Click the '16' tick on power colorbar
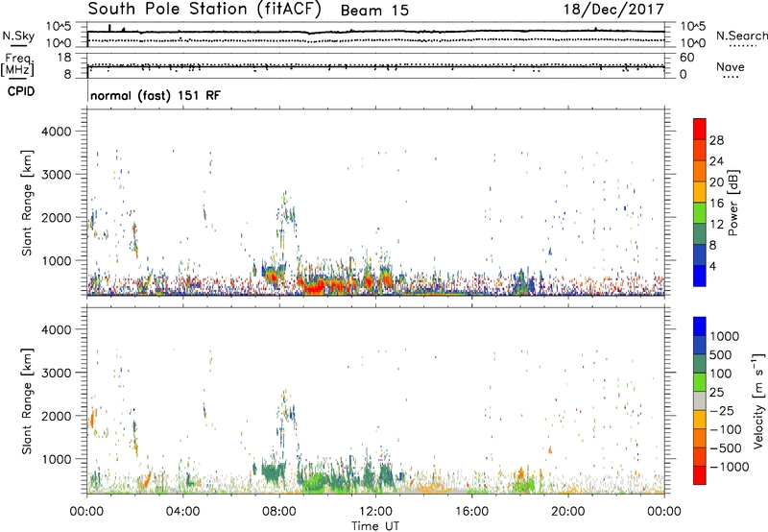The width and height of the screenshot is (768, 532). tap(716, 204)
